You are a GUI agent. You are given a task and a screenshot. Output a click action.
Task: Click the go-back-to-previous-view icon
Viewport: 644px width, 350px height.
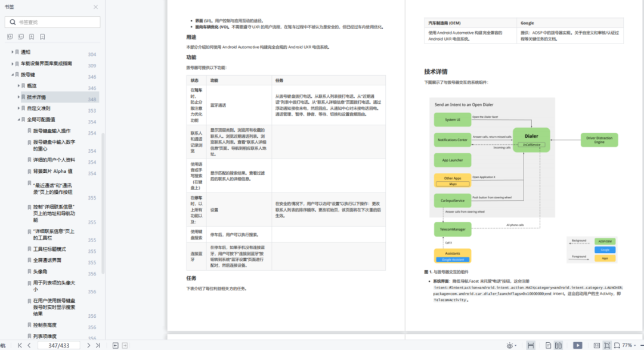point(116,345)
